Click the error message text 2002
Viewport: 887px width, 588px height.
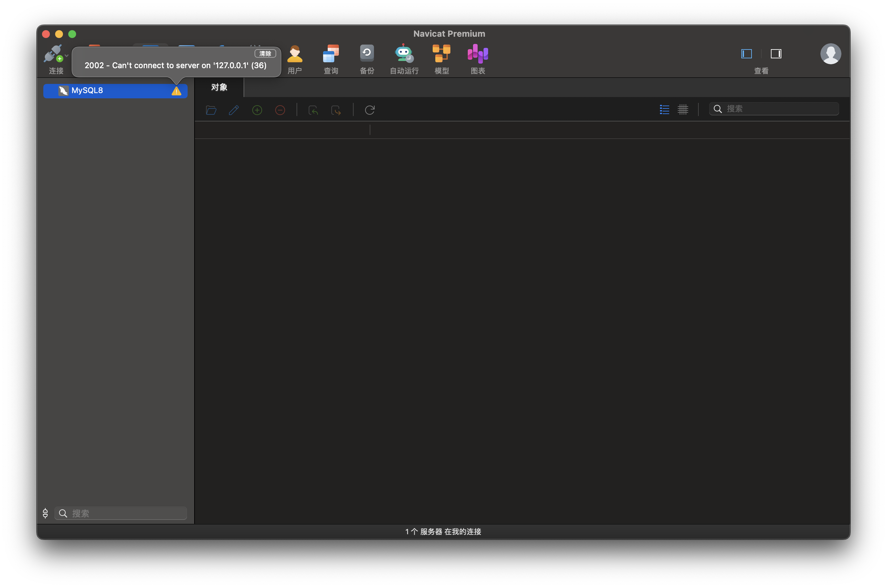pos(175,65)
